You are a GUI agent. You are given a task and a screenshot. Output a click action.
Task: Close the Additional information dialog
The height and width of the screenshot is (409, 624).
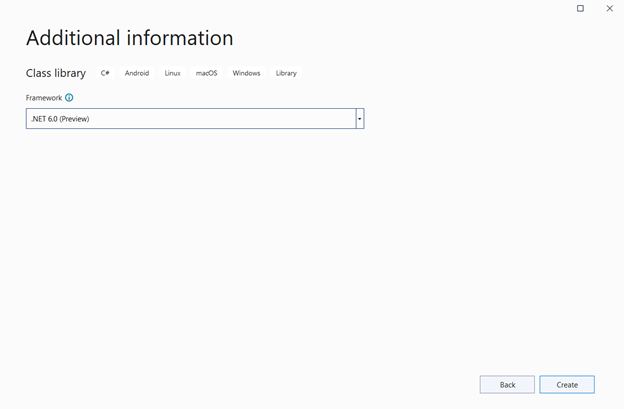(x=609, y=8)
